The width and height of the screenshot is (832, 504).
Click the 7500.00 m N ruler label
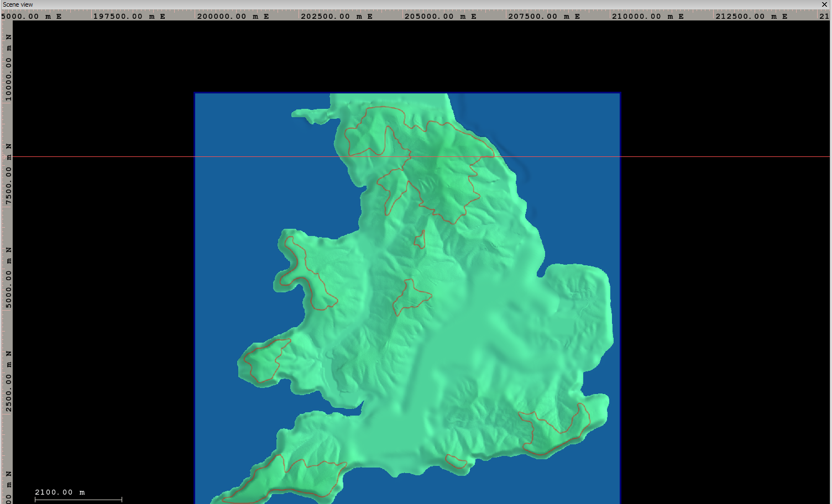coord(8,175)
